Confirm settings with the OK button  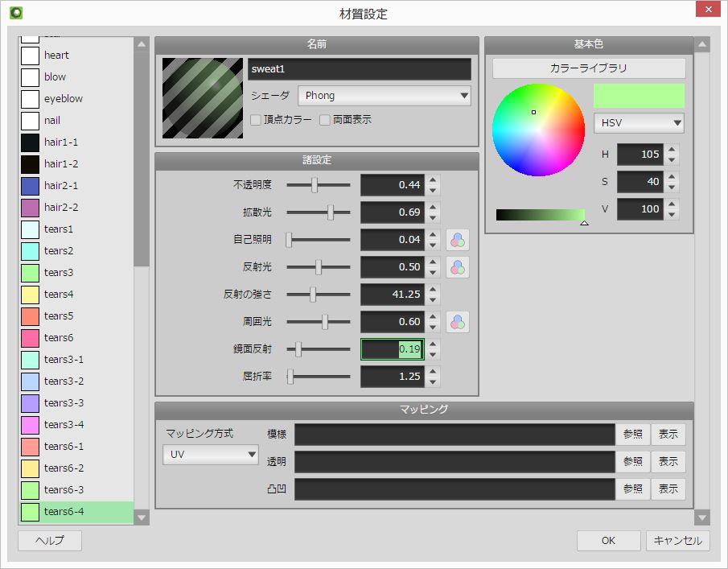coord(608,540)
